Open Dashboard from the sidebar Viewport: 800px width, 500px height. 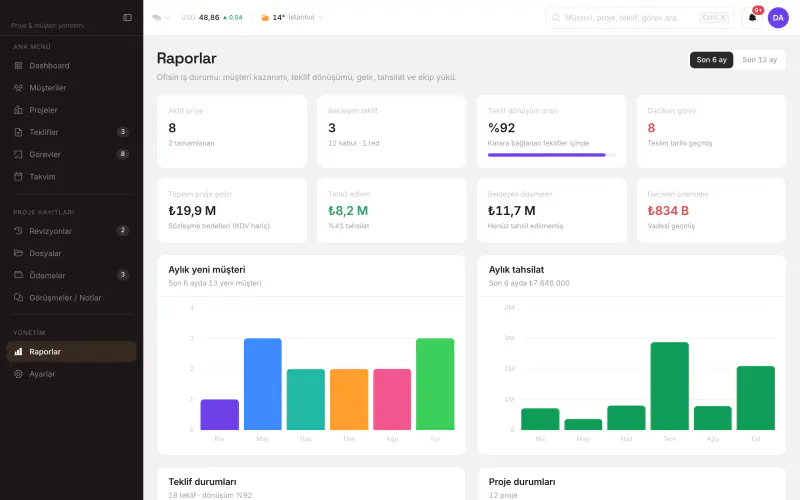pyautogui.click(x=71, y=66)
